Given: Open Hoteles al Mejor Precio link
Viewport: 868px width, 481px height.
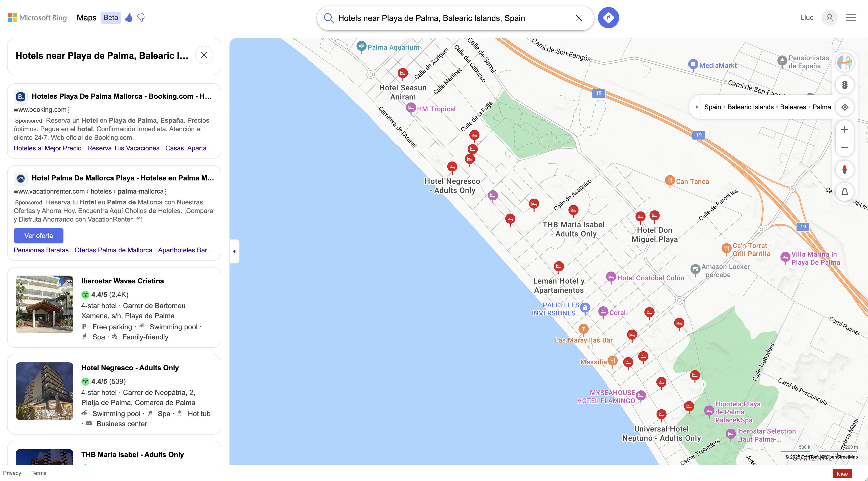Looking at the screenshot, I should [x=47, y=148].
